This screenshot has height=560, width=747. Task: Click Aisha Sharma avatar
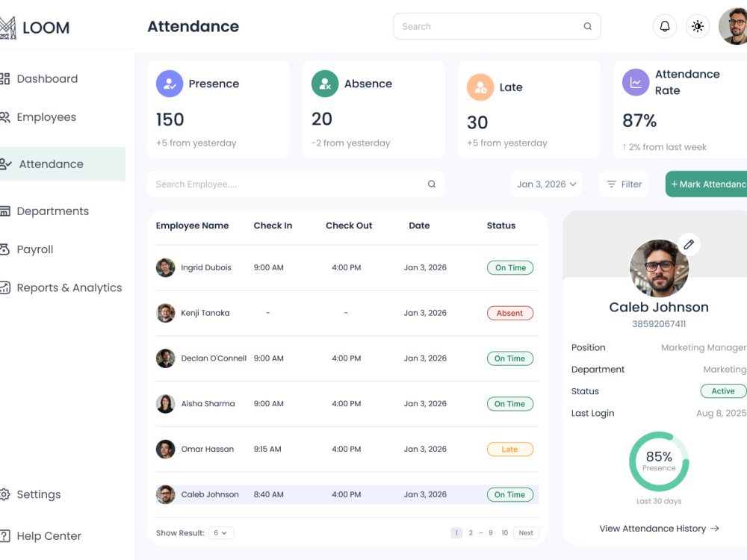(x=165, y=404)
